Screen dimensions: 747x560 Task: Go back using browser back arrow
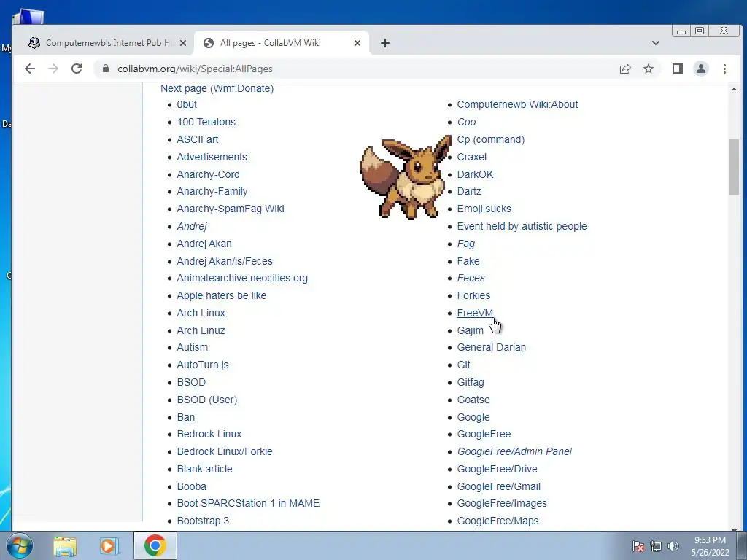(30, 69)
